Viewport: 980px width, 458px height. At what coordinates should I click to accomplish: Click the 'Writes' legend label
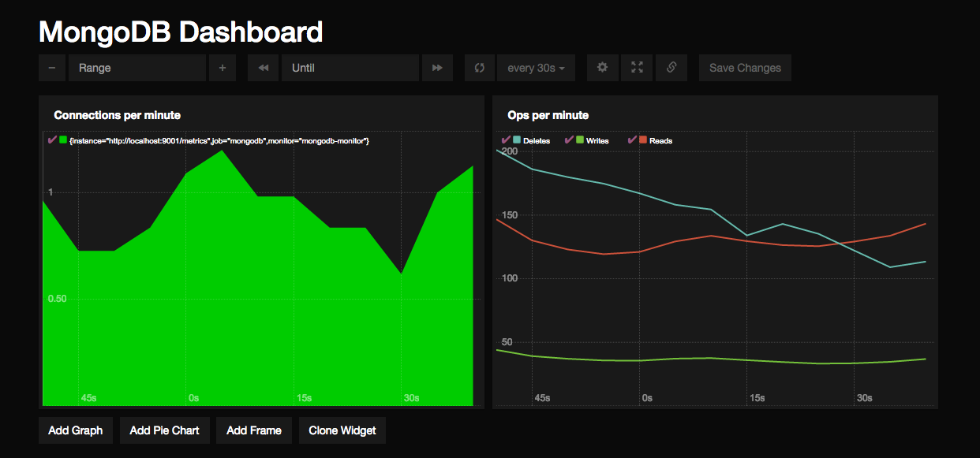click(x=597, y=140)
